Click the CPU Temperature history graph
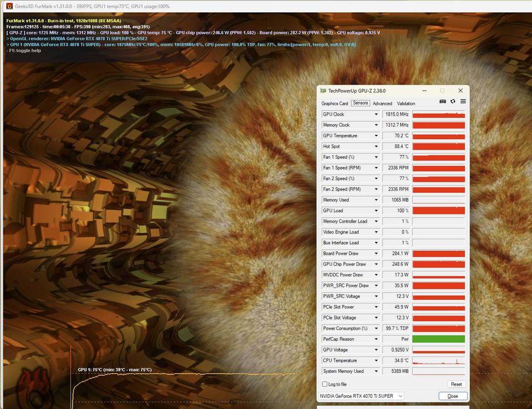This screenshot has height=409, width=532. point(438,361)
